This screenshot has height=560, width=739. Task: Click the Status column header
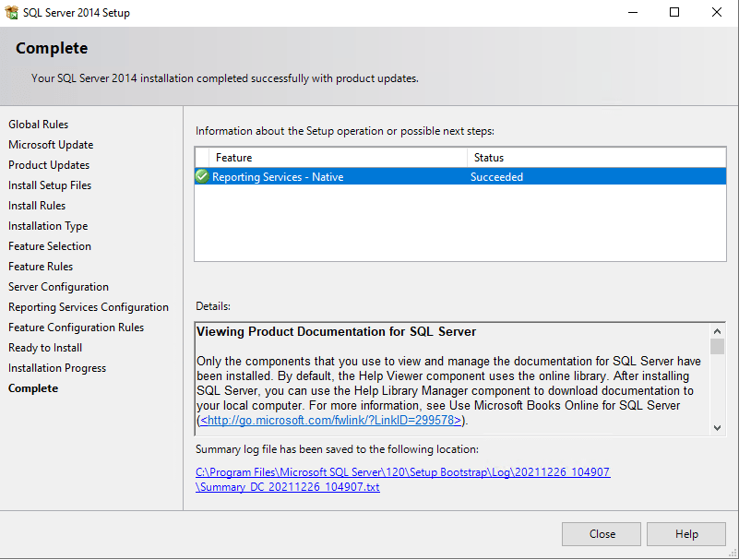(488, 158)
